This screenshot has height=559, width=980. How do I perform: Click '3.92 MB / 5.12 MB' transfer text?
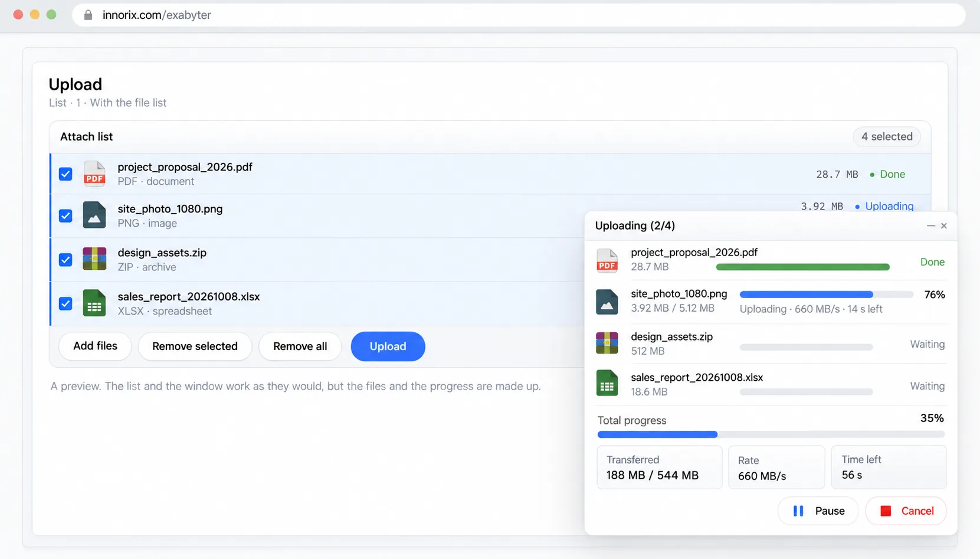point(672,308)
